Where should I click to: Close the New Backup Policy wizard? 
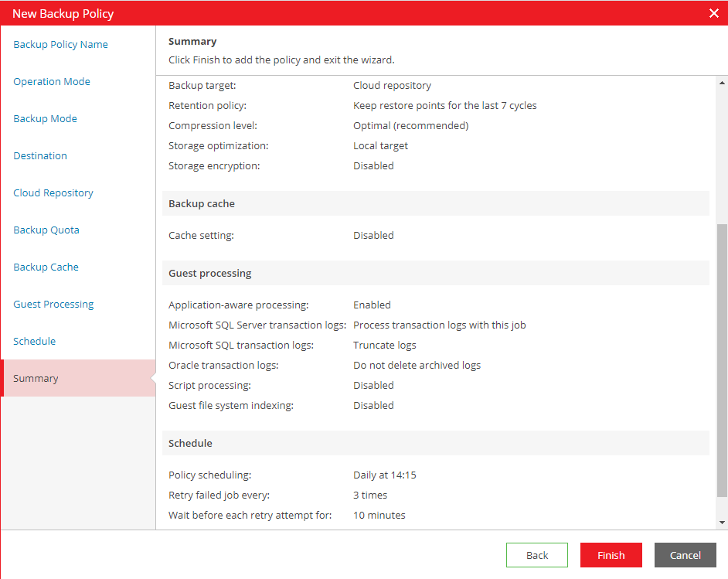pos(713,13)
